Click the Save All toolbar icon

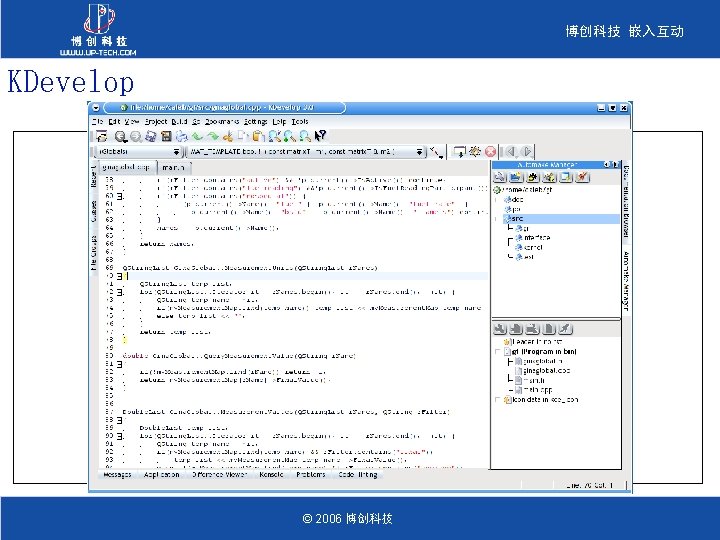pos(151,136)
